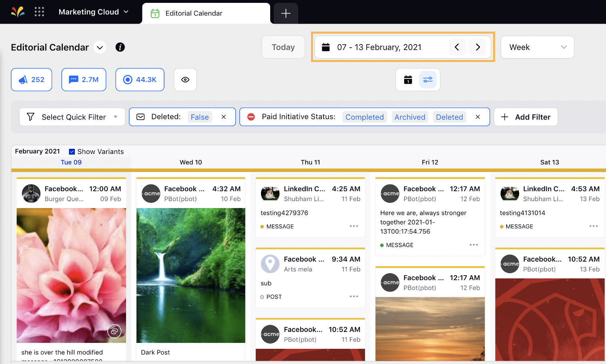The height and width of the screenshot is (364, 606).
Task: Select the Sat 13 day header
Action: pos(550,162)
